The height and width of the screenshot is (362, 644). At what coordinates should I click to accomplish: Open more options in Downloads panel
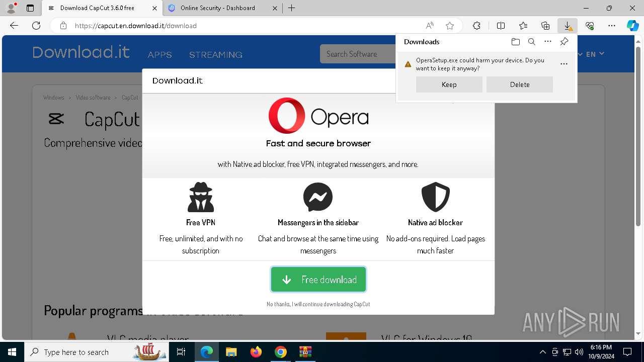click(x=548, y=42)
